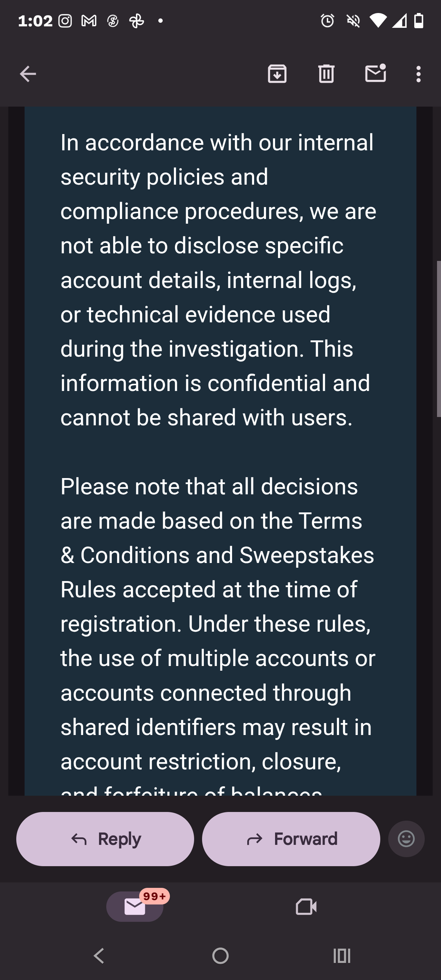Image resolution: width=441 pixels, height=980 pixels.
Task: Go back to the inbox with the arrow
Action: click(x=28, y=74)
